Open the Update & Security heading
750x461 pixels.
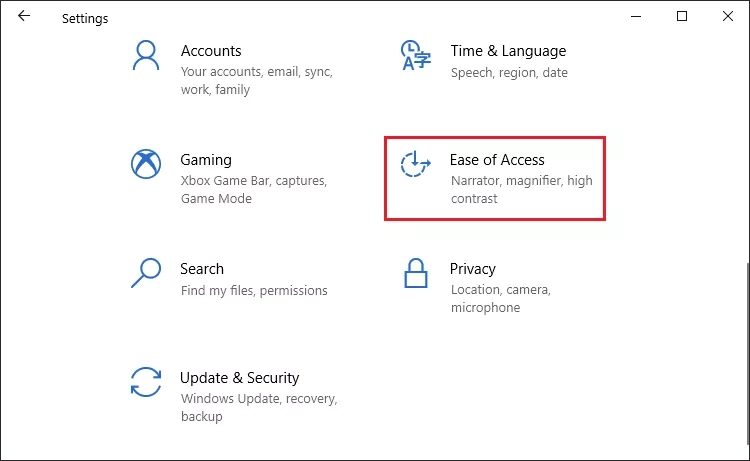pyautogui.click(x=240, y=378)
